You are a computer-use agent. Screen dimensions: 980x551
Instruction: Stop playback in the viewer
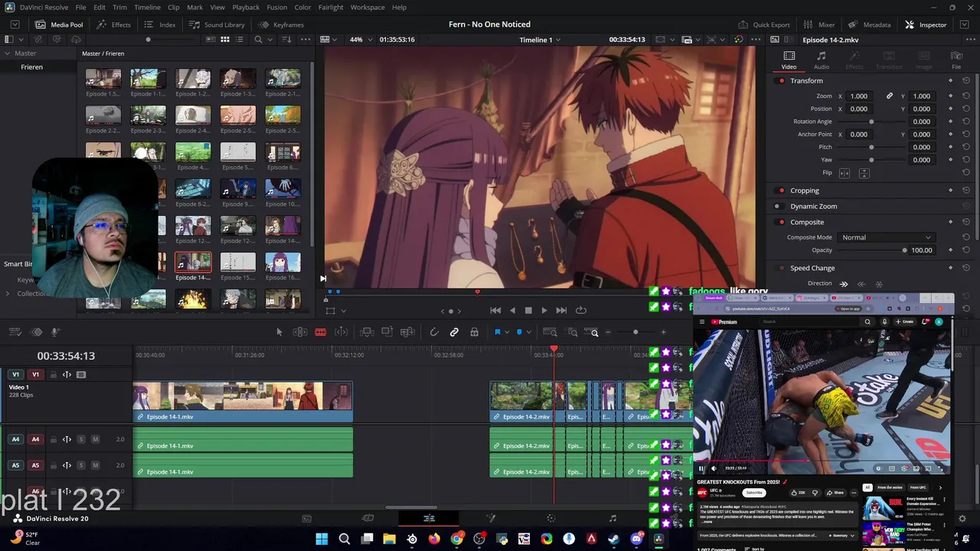528,311
